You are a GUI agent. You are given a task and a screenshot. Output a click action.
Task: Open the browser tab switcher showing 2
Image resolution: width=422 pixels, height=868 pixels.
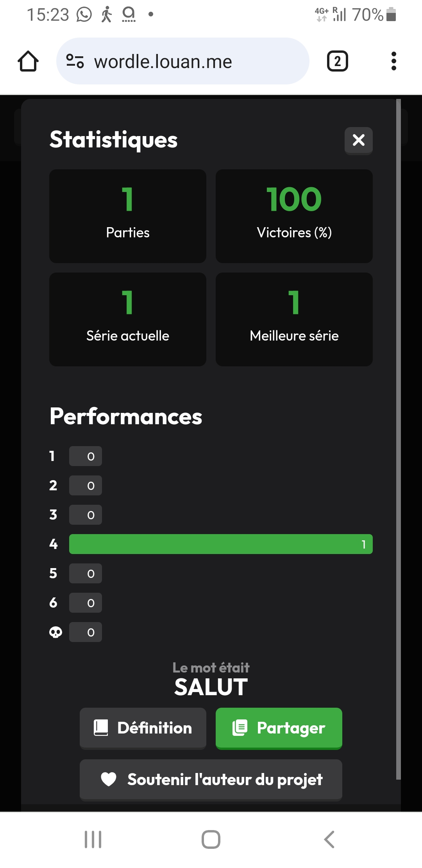[337, 61]
